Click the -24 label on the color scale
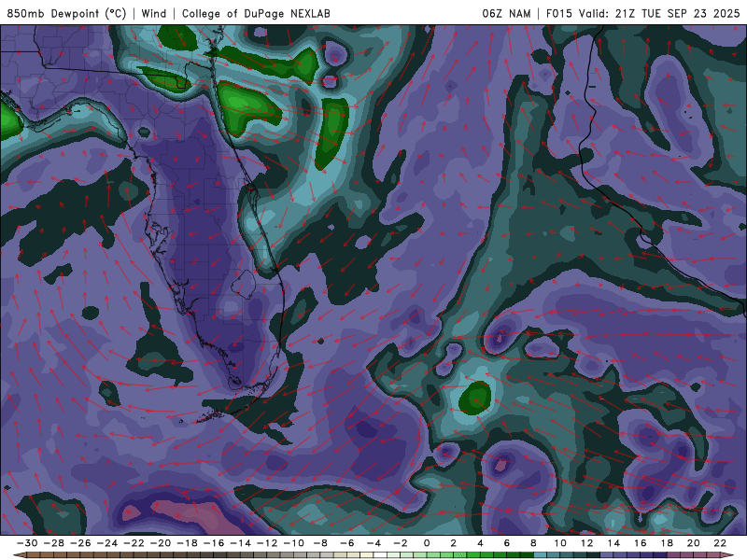This screenshot has width=747, height=560. (x=107, y=543)
